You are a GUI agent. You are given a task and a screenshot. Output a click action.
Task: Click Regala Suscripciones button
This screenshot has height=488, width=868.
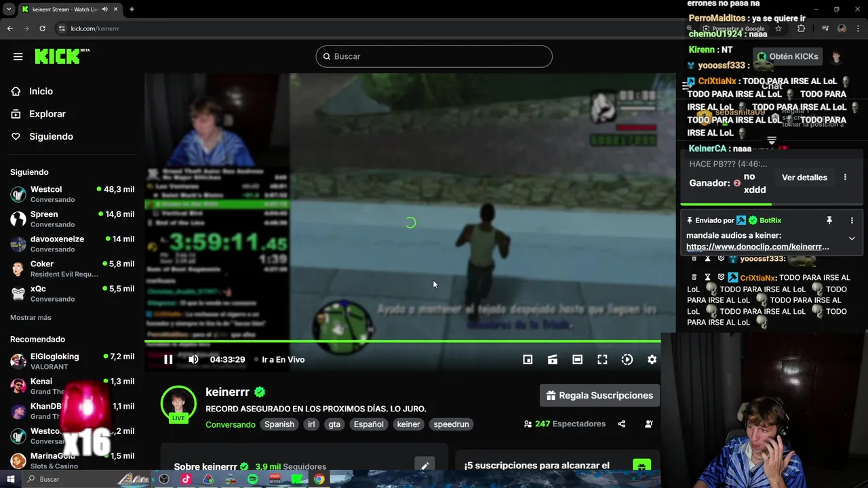tap(599, 395)
